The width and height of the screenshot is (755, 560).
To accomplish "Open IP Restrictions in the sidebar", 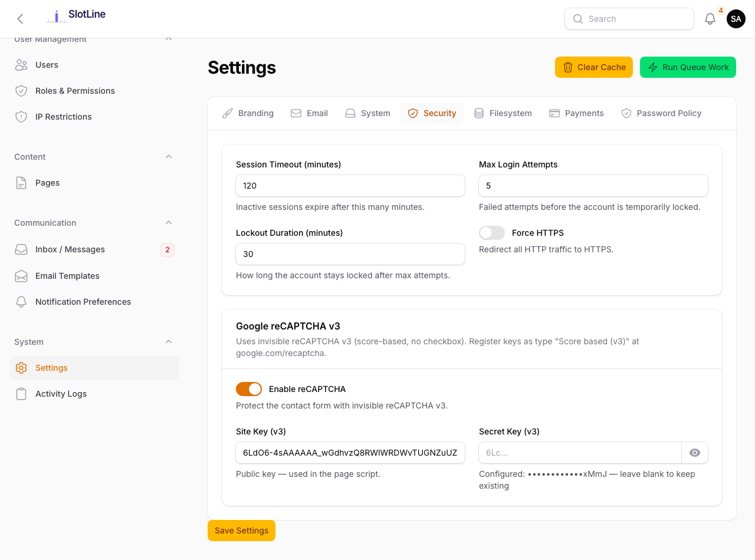I will [x=94, y=117].
